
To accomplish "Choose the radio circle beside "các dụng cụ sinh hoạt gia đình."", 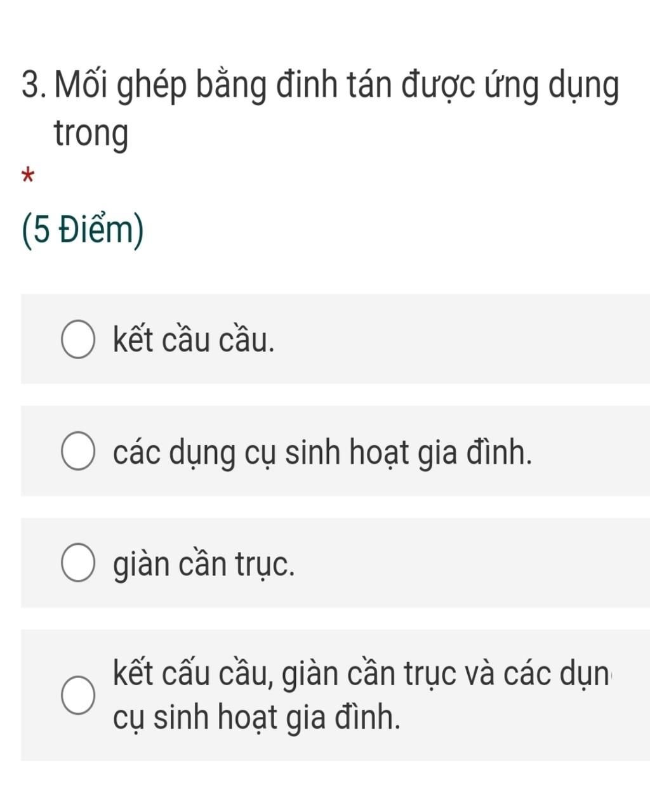I will [78, 452].
